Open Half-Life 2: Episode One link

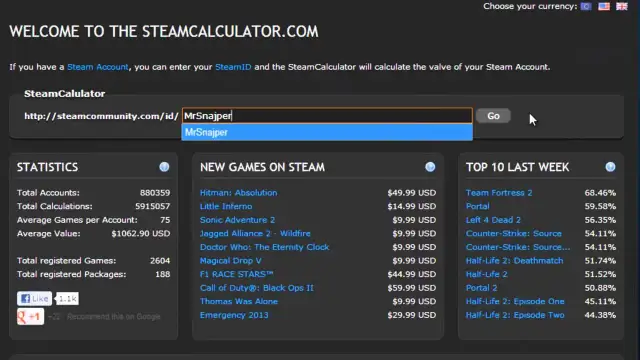click(515, 302)
